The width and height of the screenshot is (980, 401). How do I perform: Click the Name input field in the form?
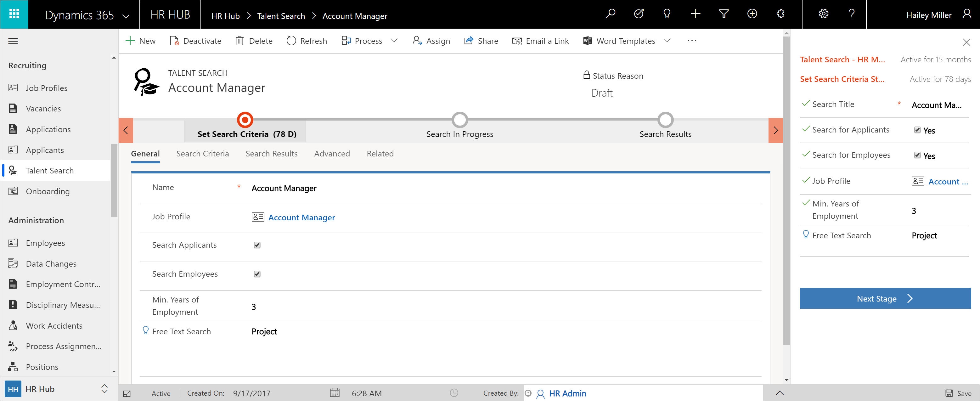pos(506,188)
